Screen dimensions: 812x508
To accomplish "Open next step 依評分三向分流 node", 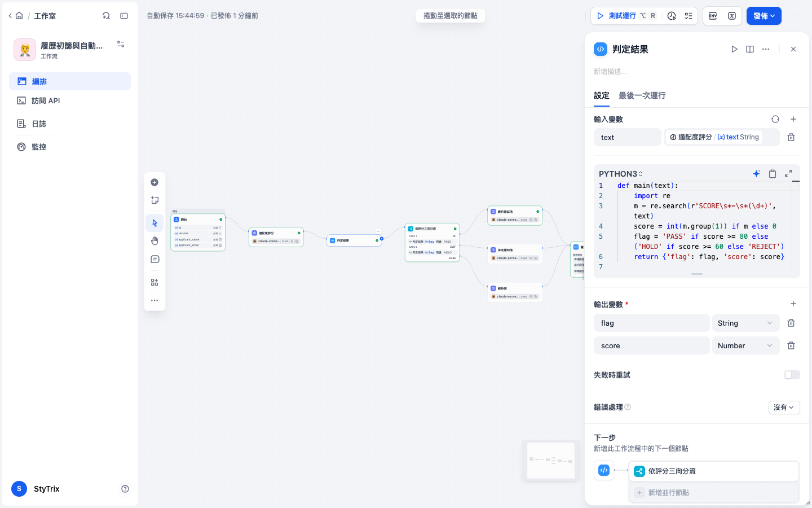I will [x=714, y=471].
